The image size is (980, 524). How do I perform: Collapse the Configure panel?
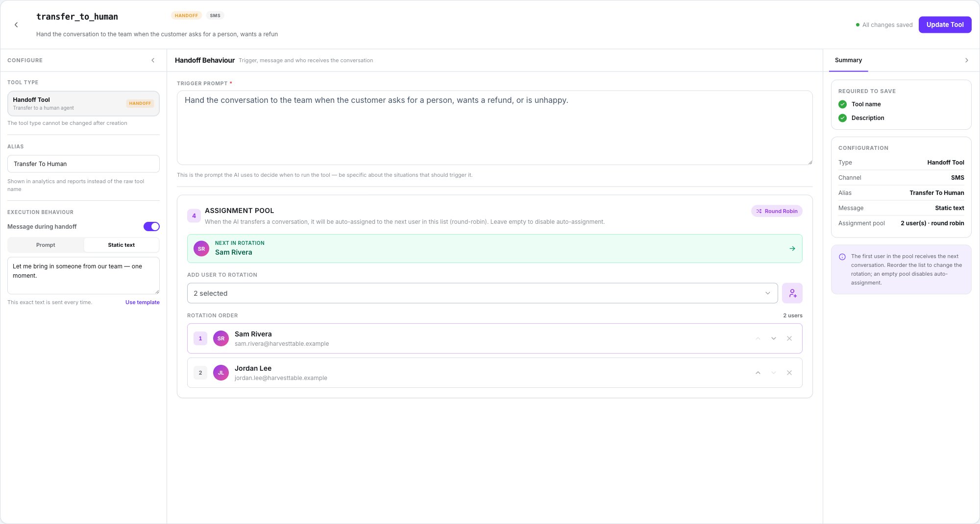153,60
